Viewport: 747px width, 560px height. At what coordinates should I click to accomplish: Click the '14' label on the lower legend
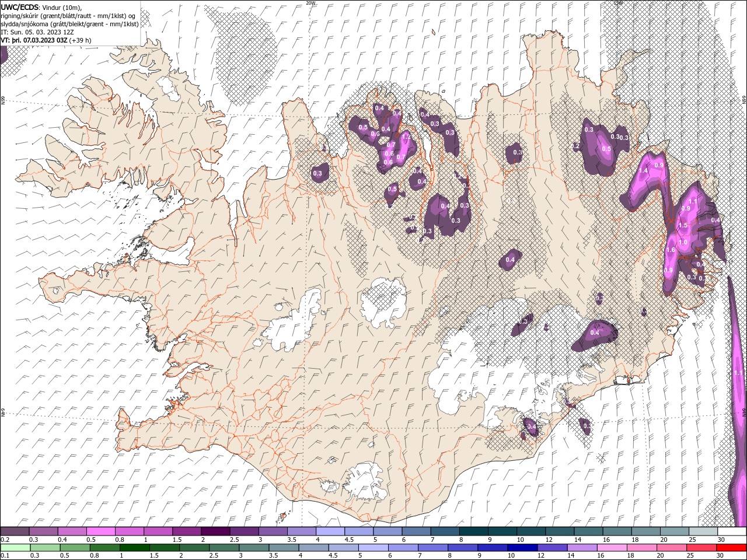pos(570,555)
